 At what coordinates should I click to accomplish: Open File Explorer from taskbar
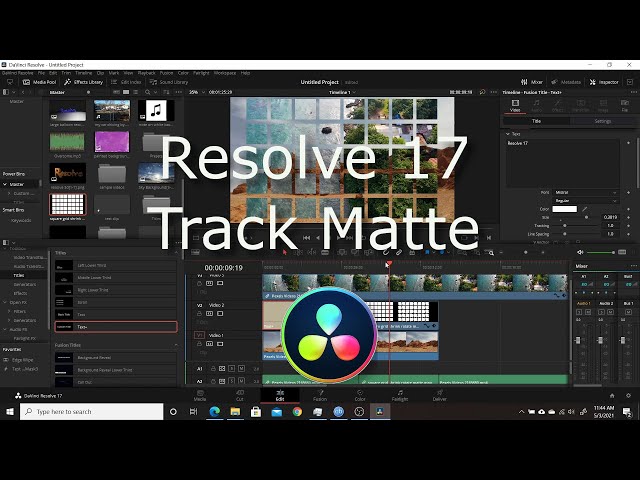(236, 411)
